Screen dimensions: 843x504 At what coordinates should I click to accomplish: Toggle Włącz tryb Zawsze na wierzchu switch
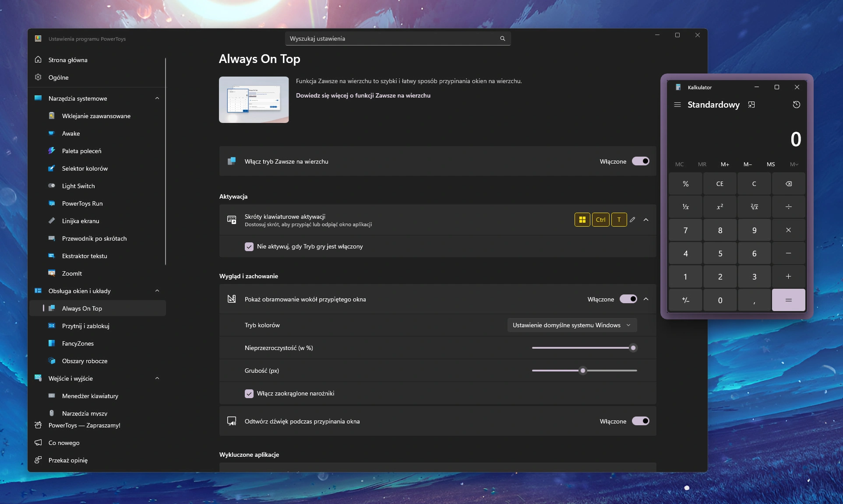tap(640, 161)
